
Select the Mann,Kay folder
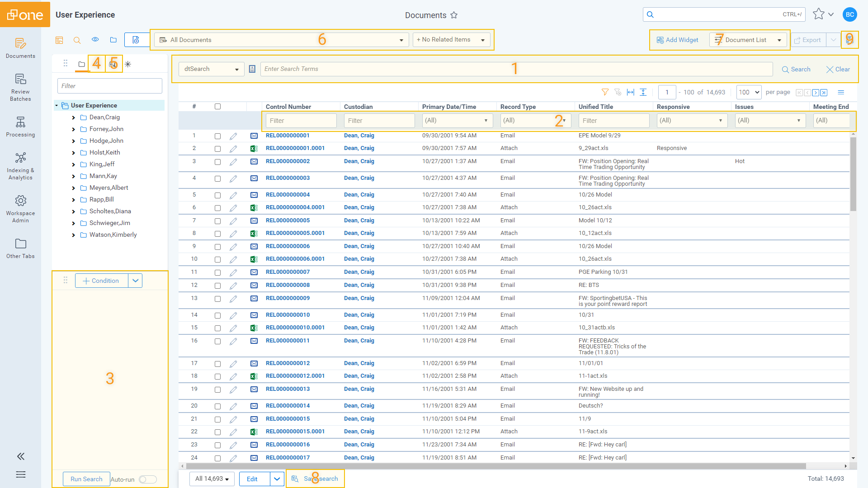tap(103, 176)
